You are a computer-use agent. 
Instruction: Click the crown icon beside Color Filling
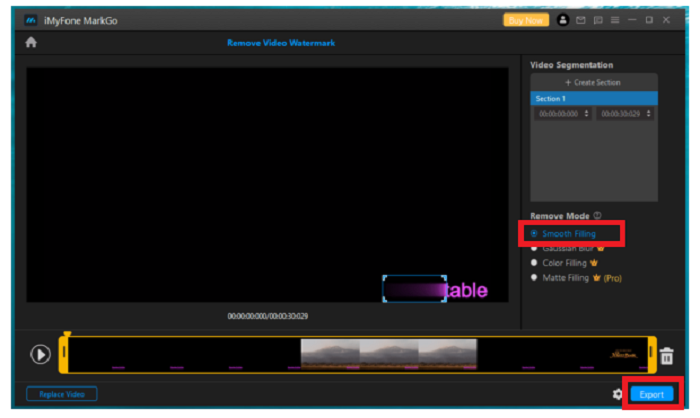click(594, 263)
